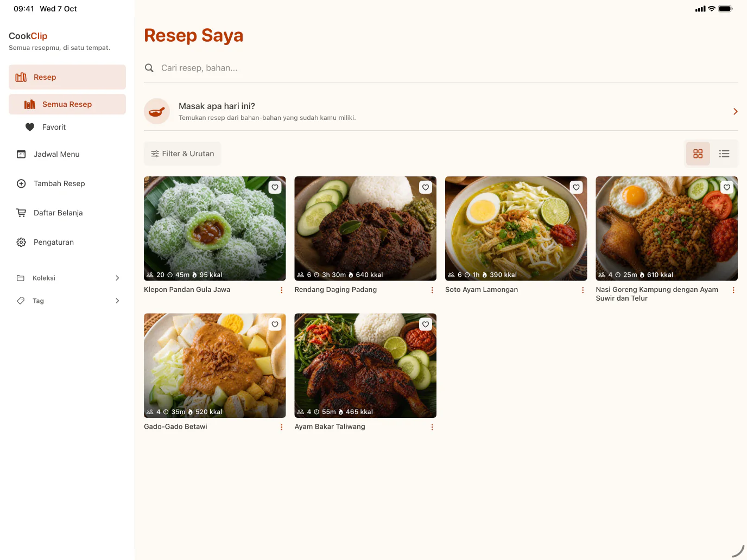Open more options for Ayam Bakar Taliwang
This screenshot has width=747, height=560.
(x=432, y=427)
